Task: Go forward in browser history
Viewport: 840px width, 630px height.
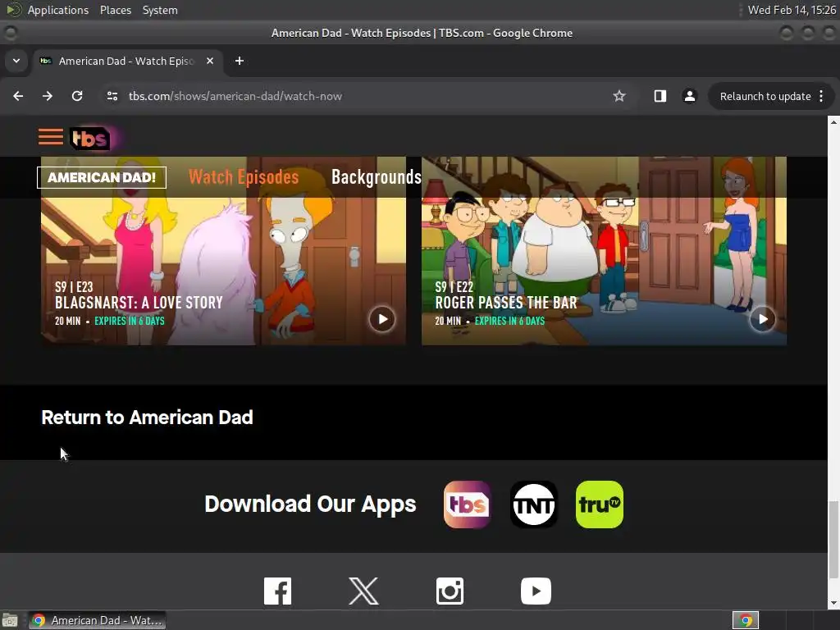Action: (48, 96)
